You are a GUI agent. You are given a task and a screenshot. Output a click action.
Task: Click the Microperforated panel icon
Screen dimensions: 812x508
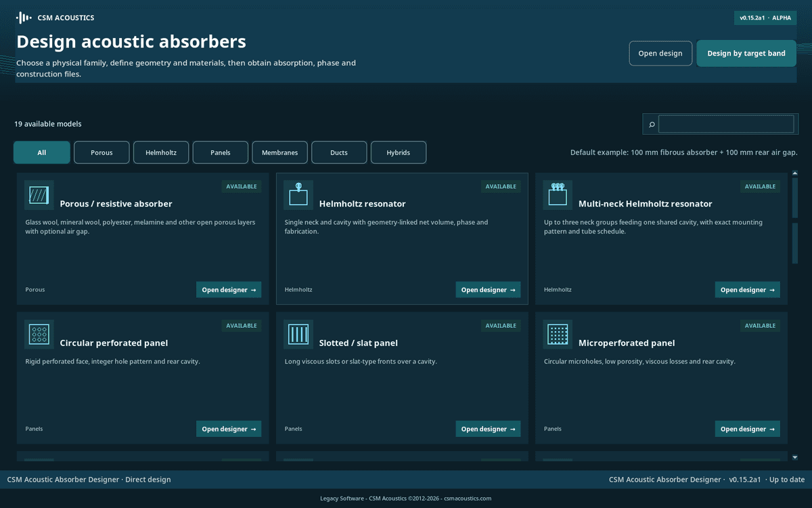(558, 335)
